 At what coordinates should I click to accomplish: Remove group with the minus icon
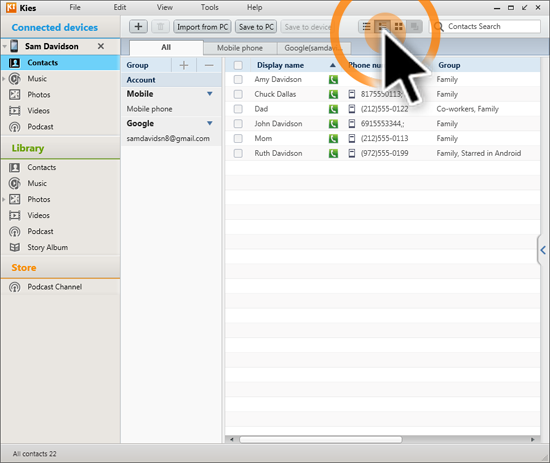tap(209, 65)
